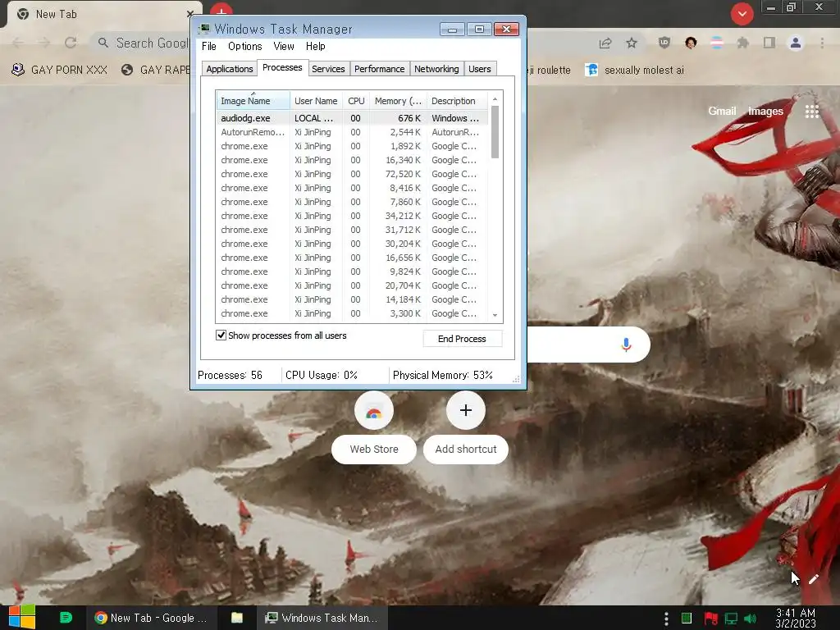
Task: Open the uBlock shield extension icon
Action: tap(664, 43)
